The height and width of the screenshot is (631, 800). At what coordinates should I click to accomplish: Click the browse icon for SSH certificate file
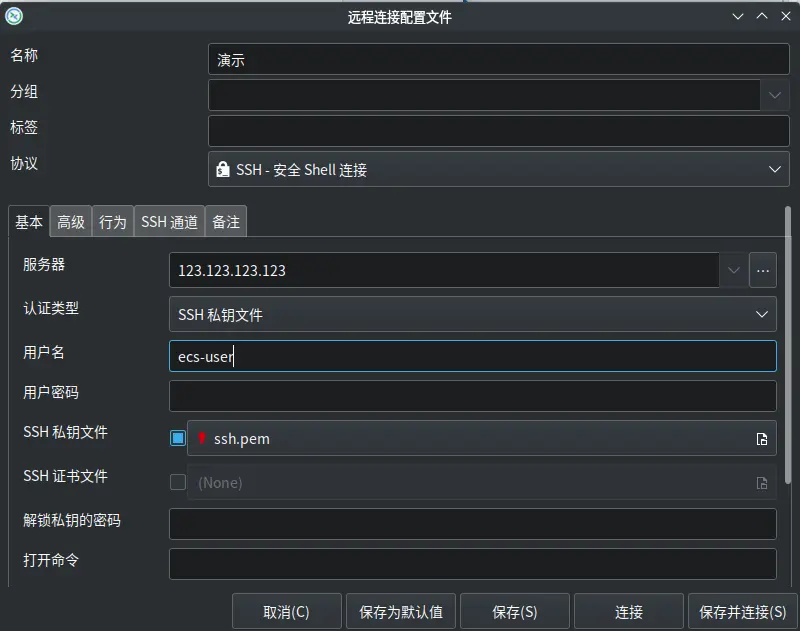pos(762,483)
